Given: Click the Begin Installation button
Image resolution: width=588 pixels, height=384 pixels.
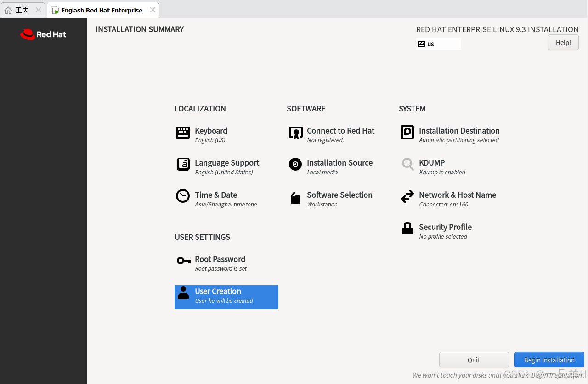Looking at the screenshot, I should click(x=549, y=360).
